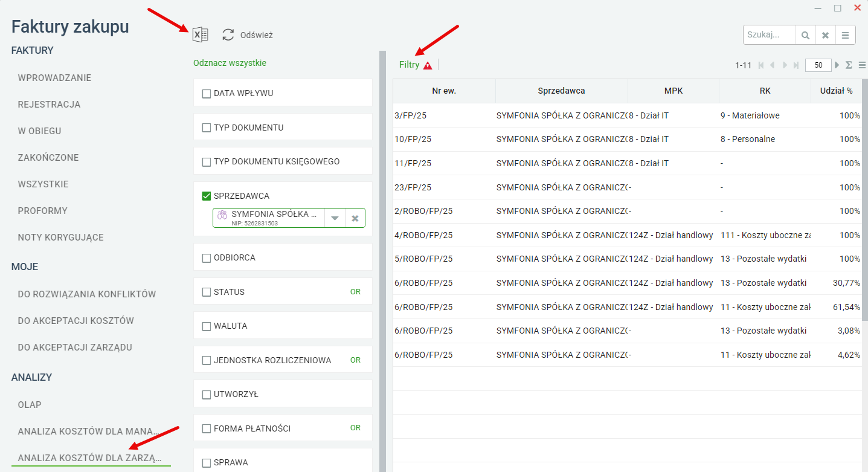868x472 pixels.
Task: Click the table vertical scrollbar
Action: click(864, 199)
